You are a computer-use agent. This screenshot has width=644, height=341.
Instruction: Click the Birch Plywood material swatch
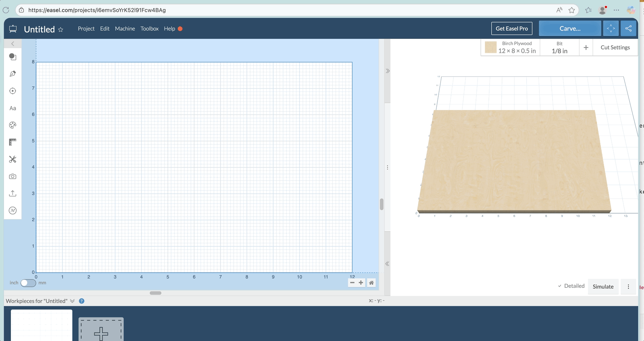pos(491,47)
